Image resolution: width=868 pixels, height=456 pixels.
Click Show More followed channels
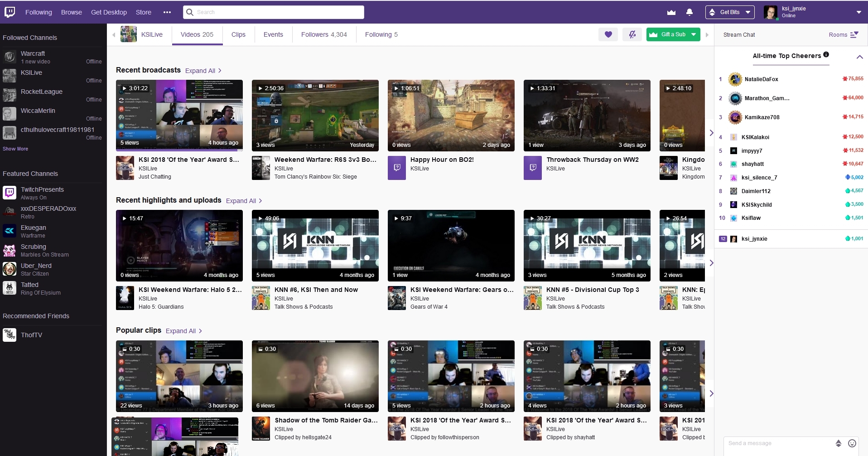15,149
